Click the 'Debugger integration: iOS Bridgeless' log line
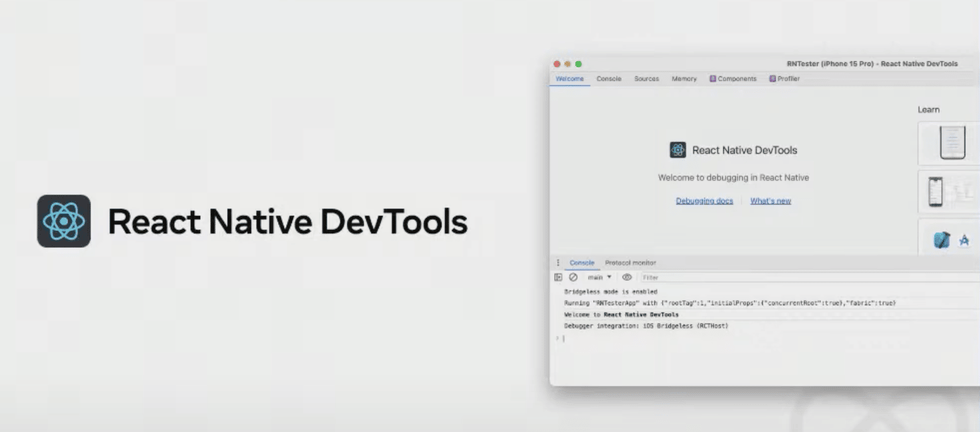The image size is (980, 432). tap(646, 326)
